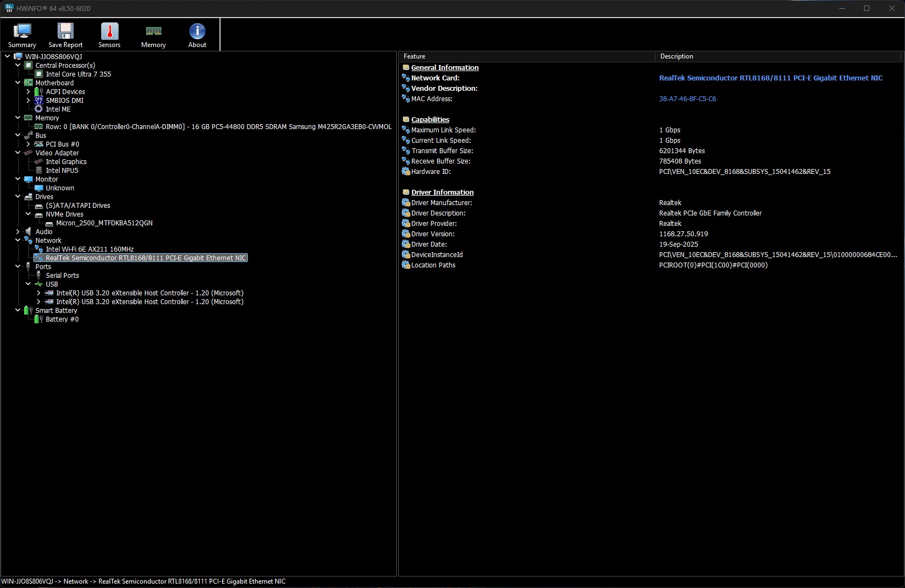The height and width of the screenshot is (588, 905).
Task: Collapse the WIN-JJO8S806VQJ root node
Action: point(7,57)
